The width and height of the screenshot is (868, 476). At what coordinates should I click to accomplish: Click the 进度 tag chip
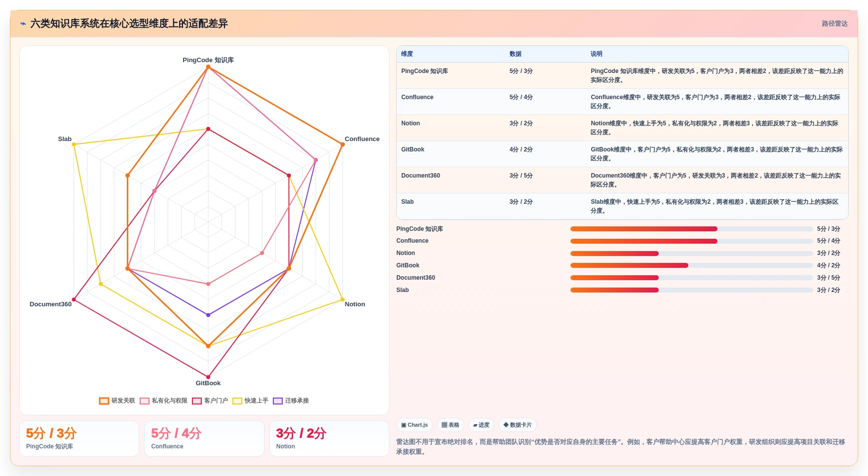[x=481, y=425]
